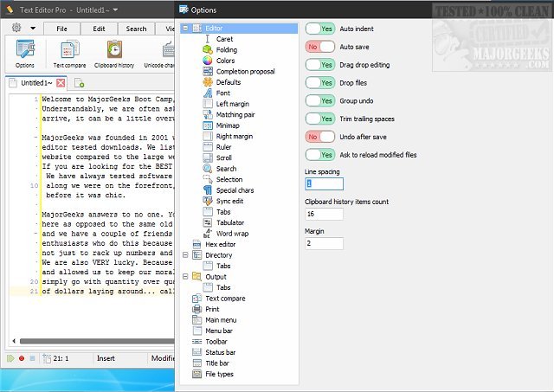
Task: Click the stop macro square icon in the status bar
Action: pos(33,358)
